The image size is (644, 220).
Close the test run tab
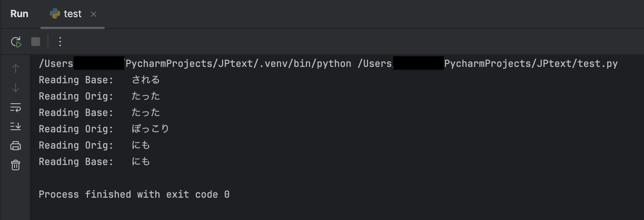[x=94, y=14]
